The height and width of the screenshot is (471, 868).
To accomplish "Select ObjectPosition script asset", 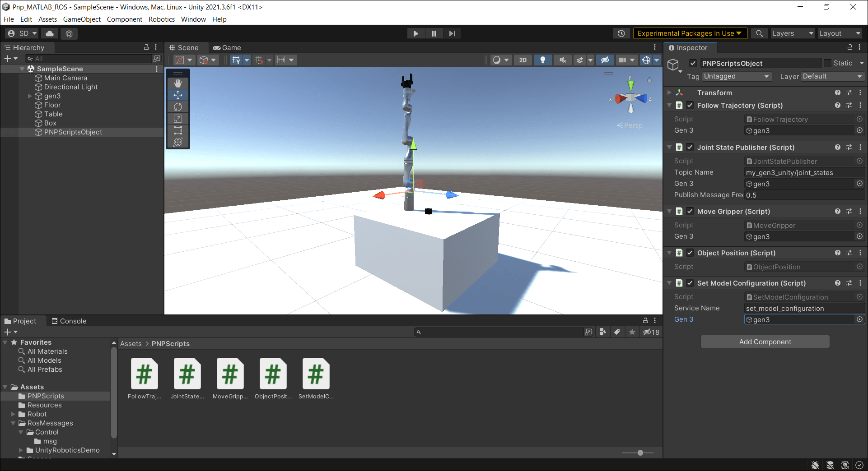I will pyautogui.click(x=273, y=379).
